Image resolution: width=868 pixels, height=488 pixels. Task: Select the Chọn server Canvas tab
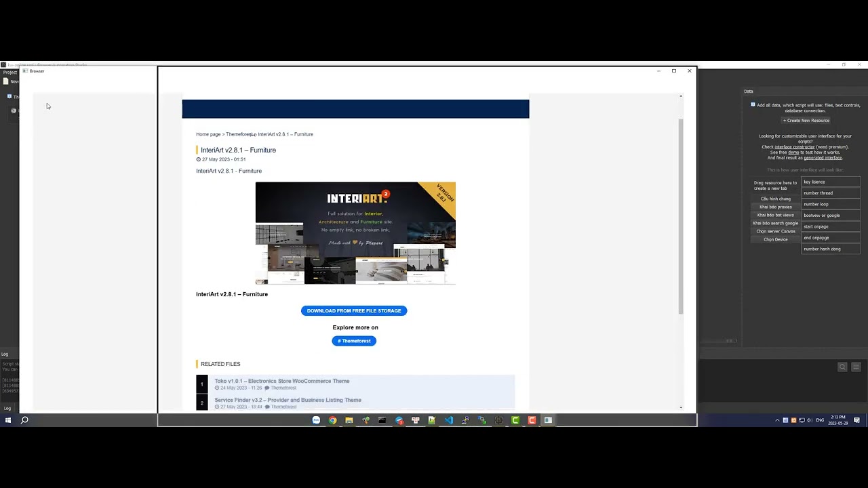[x=776, y=231]
